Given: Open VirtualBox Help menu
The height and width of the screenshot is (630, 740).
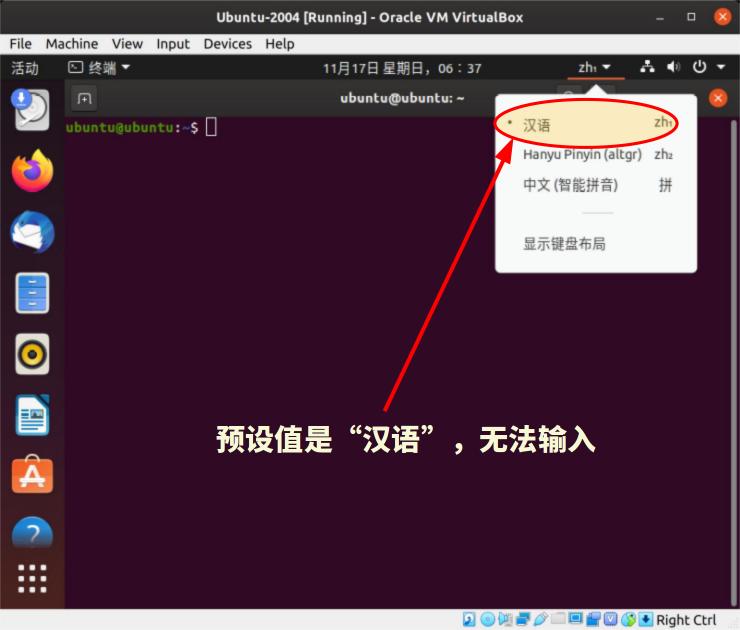Looking at the screenshot, I should (x=279, y=44).
